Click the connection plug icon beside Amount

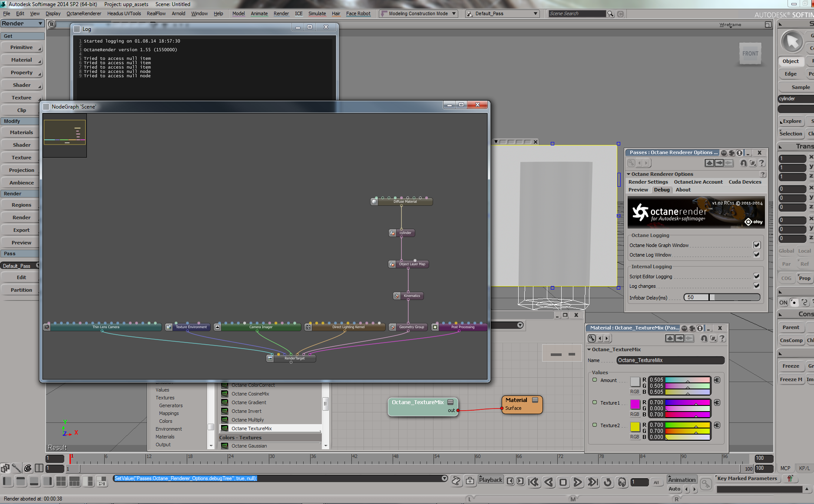[717, 380]
